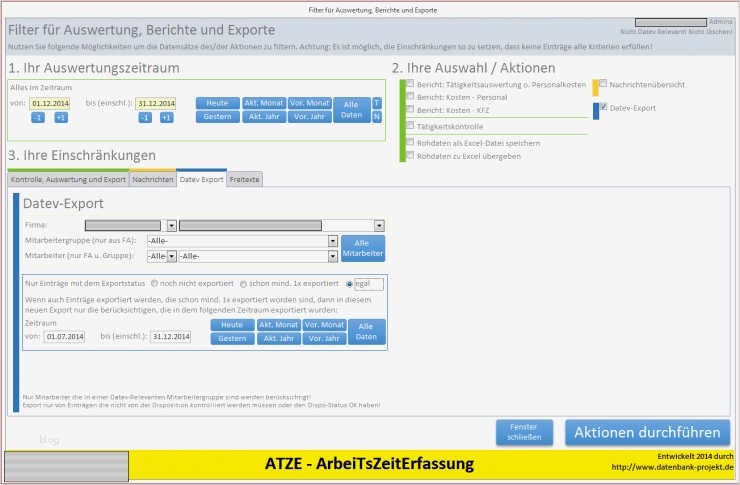The width and height of the screenshot is (740, 485).
Task: Focus the 'von' date field 01.12.2014
Action: coord(50,103)
